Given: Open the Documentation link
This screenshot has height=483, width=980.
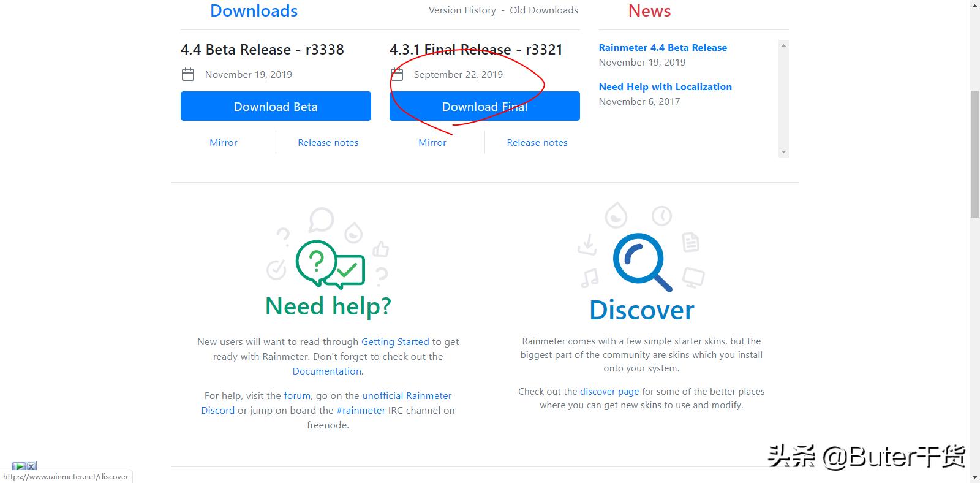Looking at the screenshot, I should click(327, 371).
